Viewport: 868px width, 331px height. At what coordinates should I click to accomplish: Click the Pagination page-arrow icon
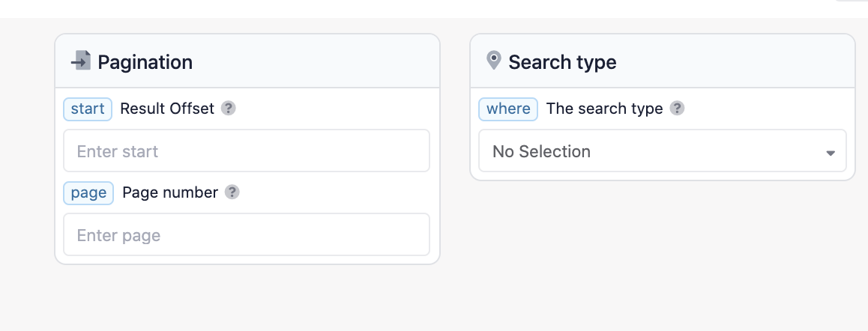(x=81, y=61)
